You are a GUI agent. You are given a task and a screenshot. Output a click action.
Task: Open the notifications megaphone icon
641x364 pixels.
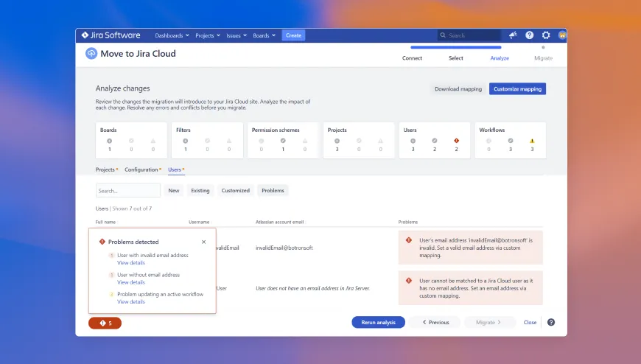513,35
